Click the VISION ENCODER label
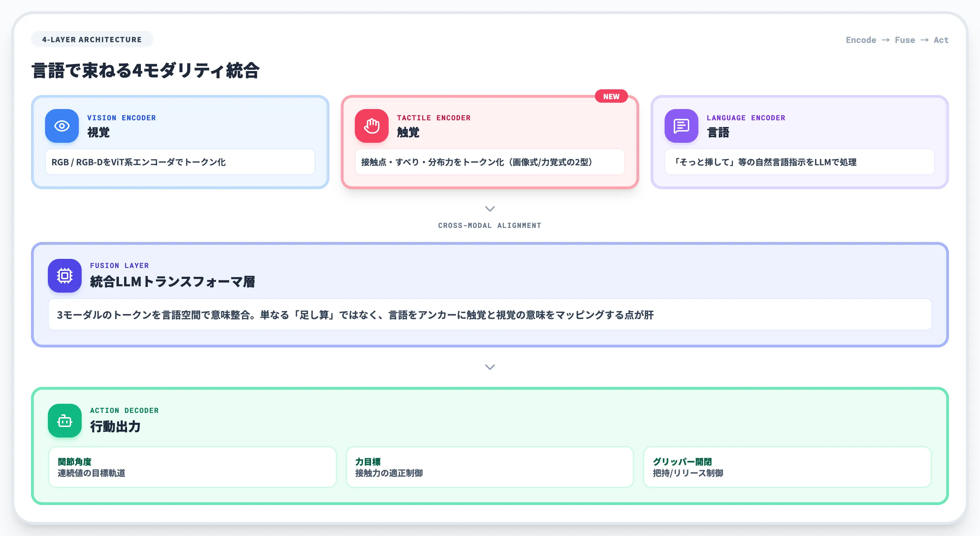 [122, 118]
